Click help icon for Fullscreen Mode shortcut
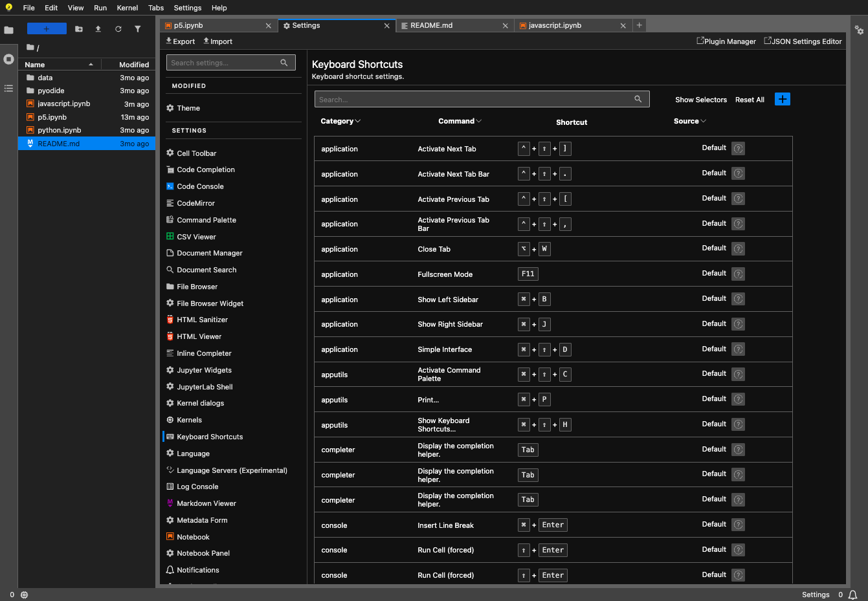 click(x=738, y=274)
